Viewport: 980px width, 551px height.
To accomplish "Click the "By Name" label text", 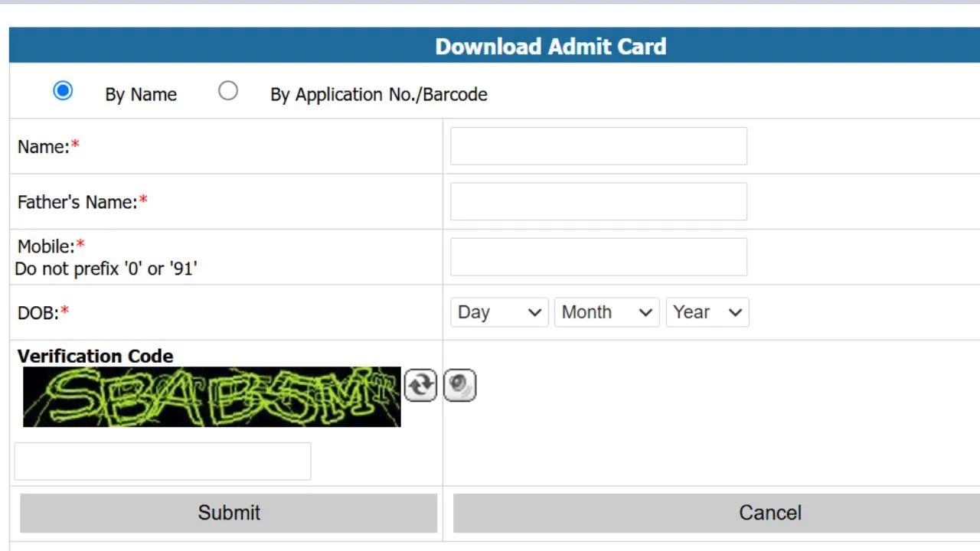I will click(141, 95).
